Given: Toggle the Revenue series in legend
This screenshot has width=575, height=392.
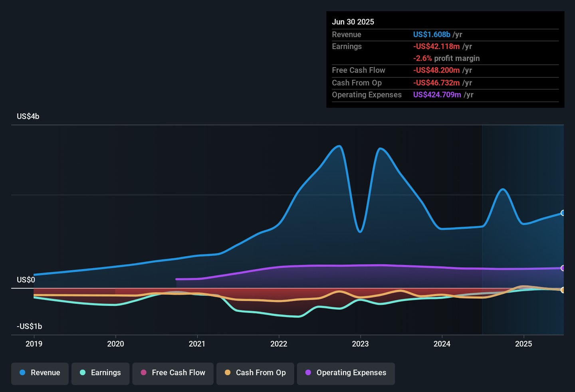Looking at the screenshot, I should (40, 373).
